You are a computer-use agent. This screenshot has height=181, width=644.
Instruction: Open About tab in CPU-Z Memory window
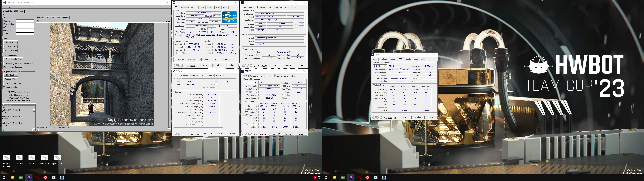[x=225, y=76]
